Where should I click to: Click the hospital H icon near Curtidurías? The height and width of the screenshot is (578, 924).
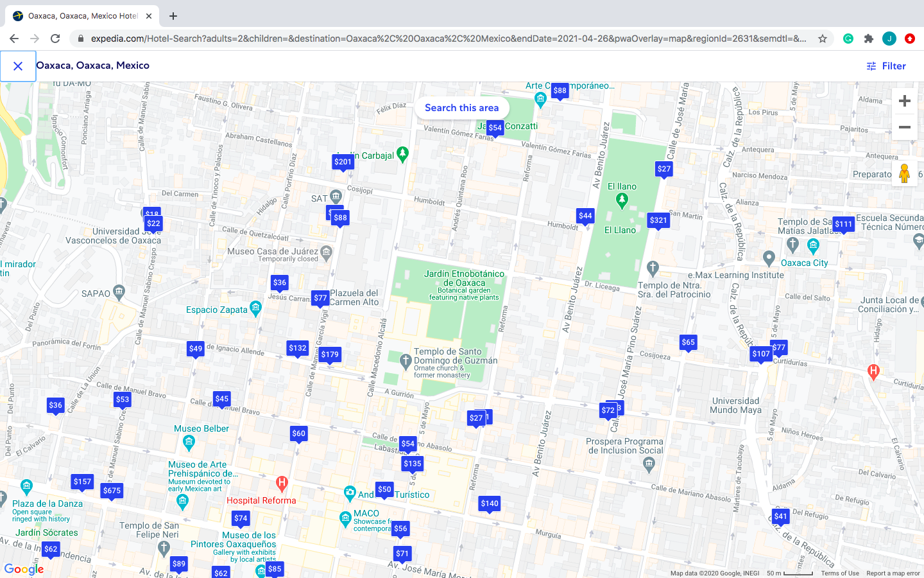point(873,371)
